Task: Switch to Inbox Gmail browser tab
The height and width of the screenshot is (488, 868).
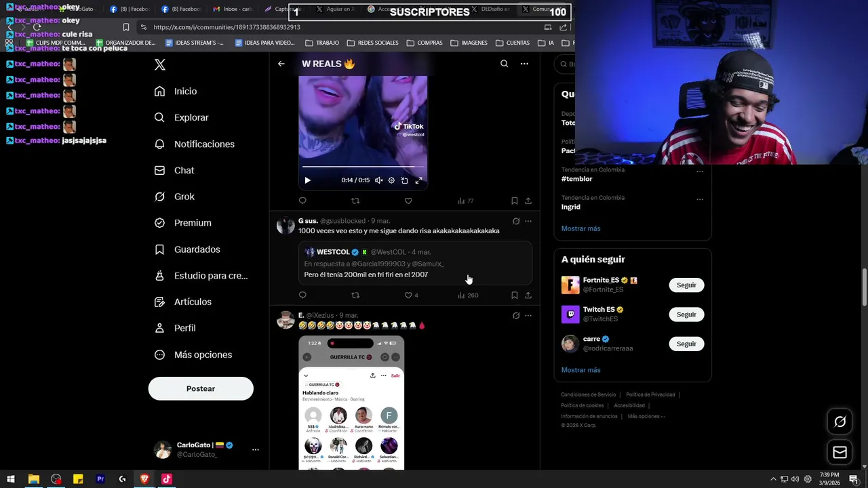Action: [233, 9]
